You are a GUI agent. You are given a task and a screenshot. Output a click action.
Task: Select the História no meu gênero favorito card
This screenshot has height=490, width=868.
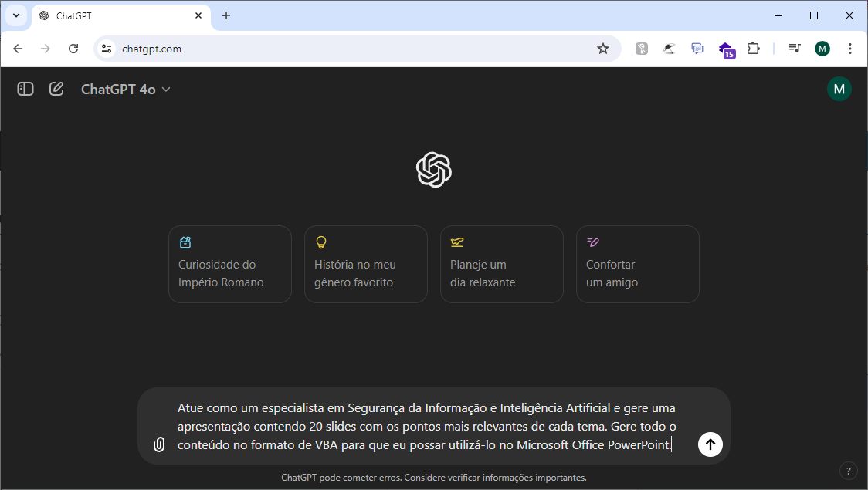coord(366,265)
